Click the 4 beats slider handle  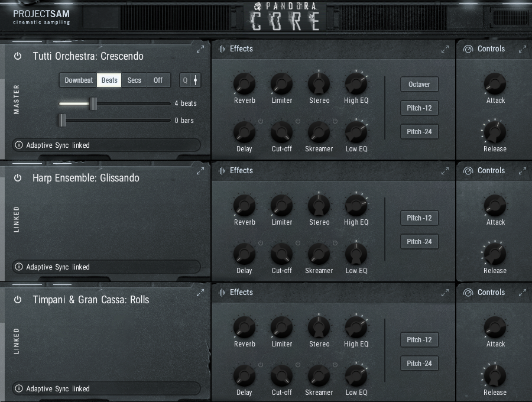click(x=94, y=103)
